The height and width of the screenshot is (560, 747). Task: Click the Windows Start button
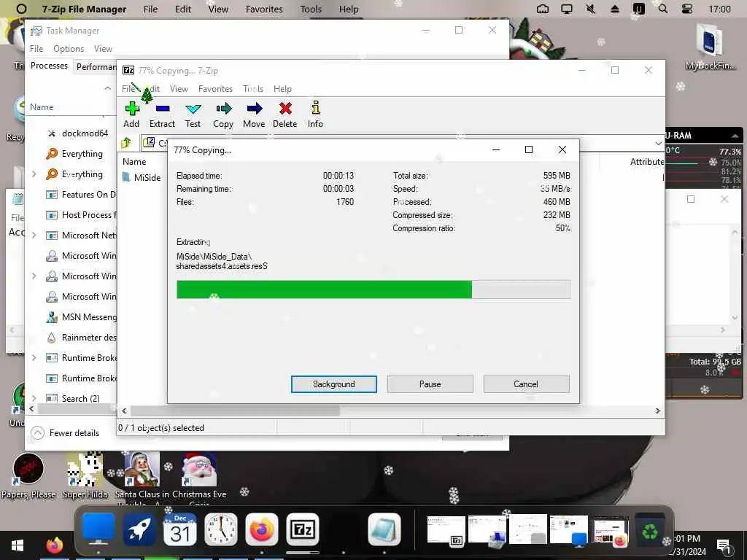click(x=17, y=545)
